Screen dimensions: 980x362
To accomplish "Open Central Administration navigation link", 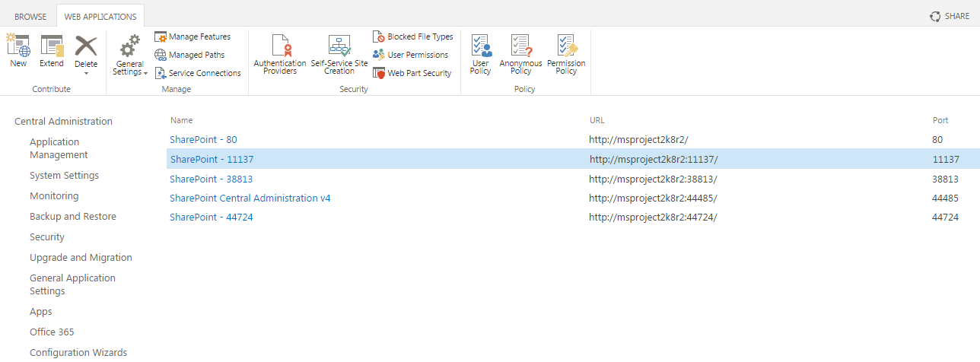I will pos(63,121).
